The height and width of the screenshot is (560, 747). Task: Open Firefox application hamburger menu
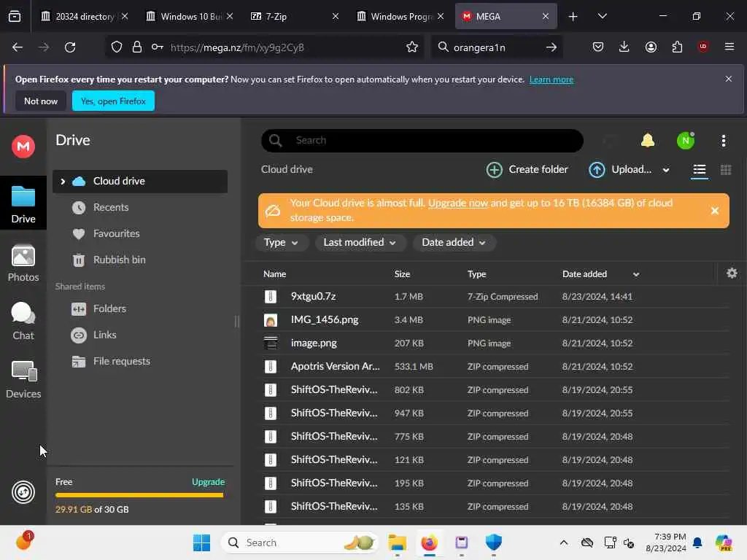[729, 47]
